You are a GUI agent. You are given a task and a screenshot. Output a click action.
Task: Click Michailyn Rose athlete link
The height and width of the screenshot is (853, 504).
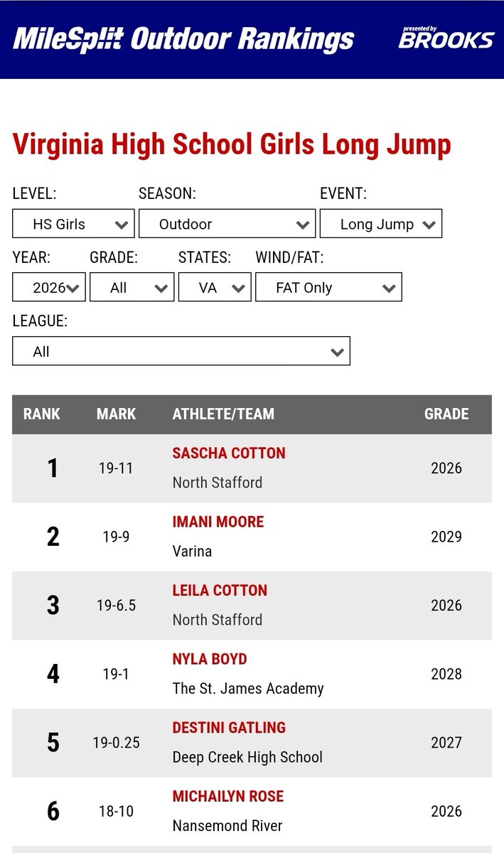click(228, 796)
